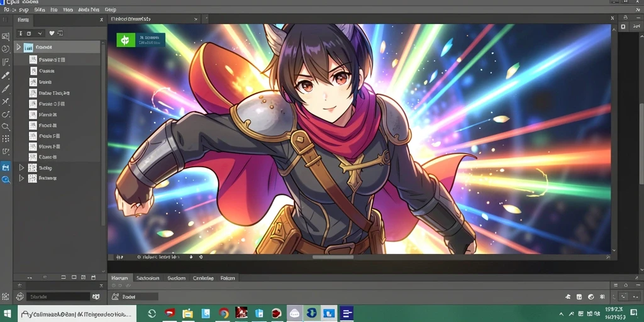
Task: Open Chrome from the Windows taskbar
Action: pos(224,313)
